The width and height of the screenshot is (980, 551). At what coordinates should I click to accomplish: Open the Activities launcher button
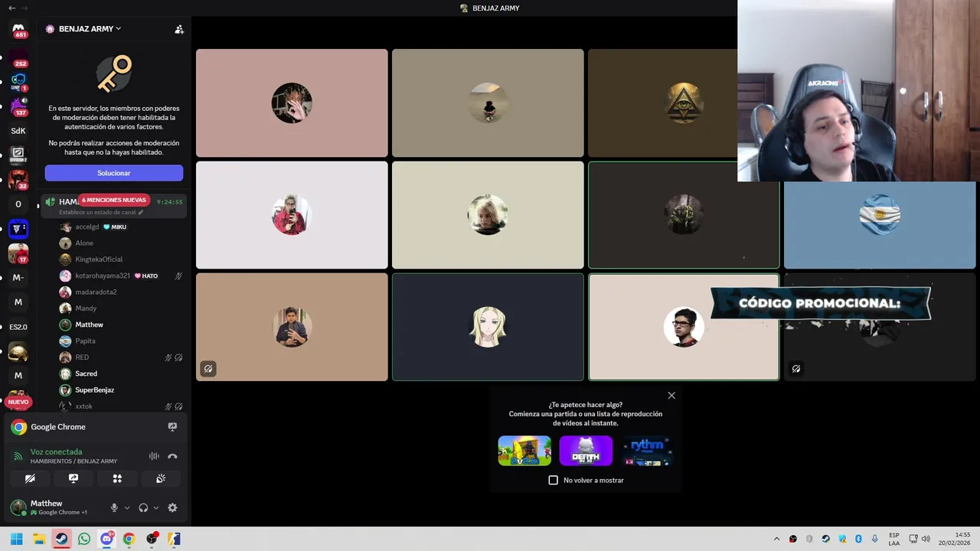coord(117,478)
